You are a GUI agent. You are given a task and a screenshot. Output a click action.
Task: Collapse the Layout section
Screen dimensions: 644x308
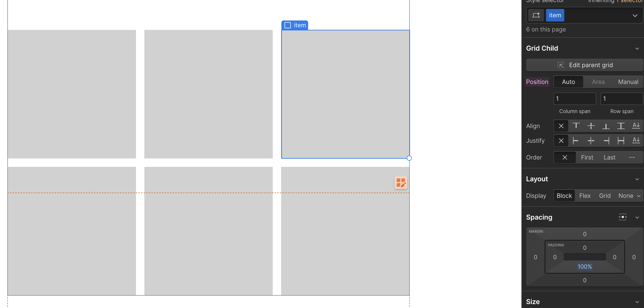(637, 179)
